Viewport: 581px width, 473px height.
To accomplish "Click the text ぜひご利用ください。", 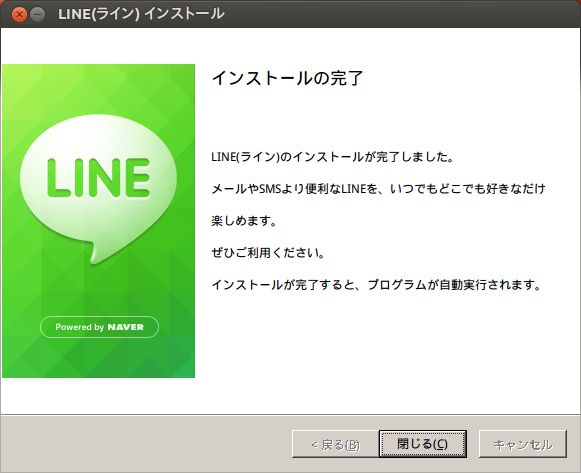I will click(268, 253).
